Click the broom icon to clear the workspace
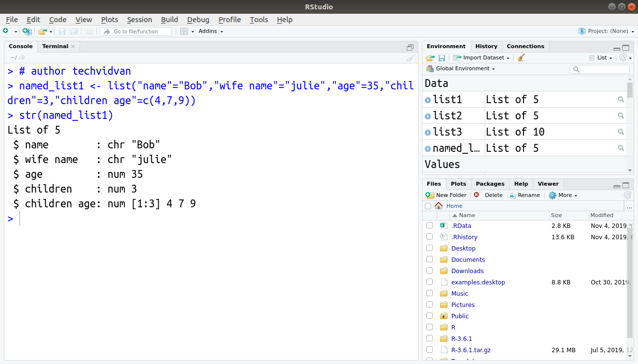The height and width of the screenshot is (364, 638). pyautogui.click(x=520, y=57)
